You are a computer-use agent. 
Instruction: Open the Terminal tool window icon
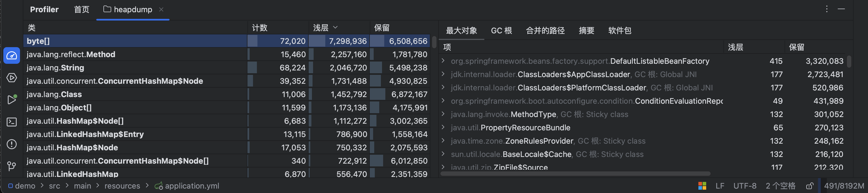(x=11, y=122)
